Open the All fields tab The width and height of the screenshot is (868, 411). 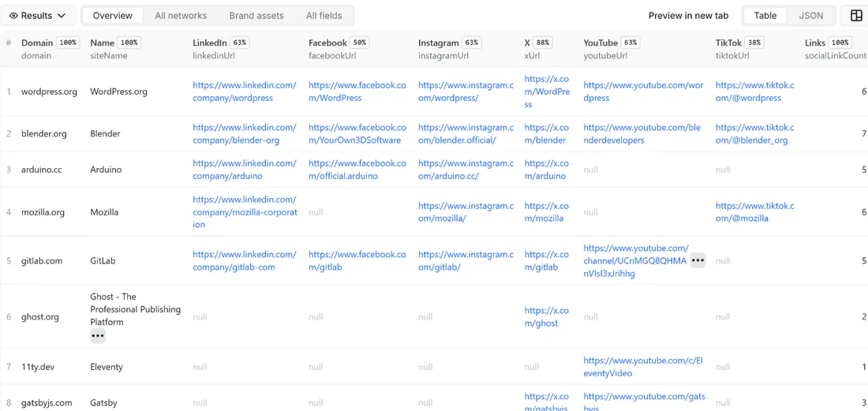coord(324,16)
